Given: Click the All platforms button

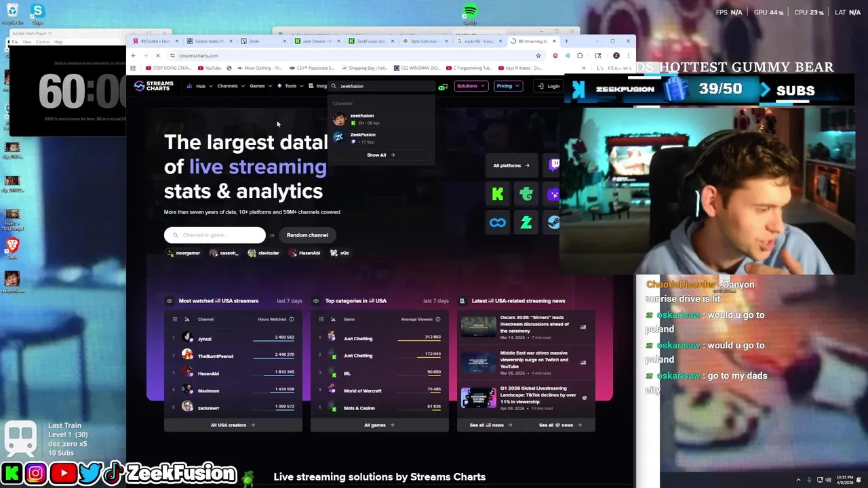Looking at the screenshot, I should click(511, 165).
